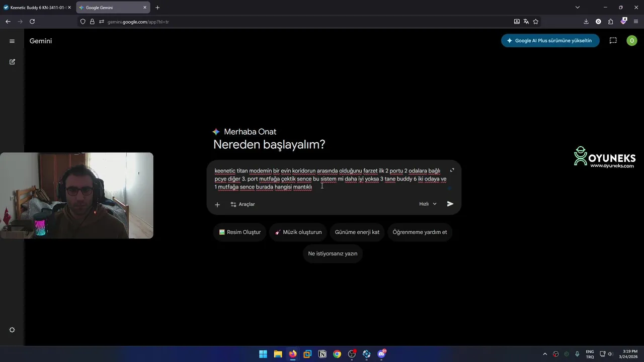Expand the prompt box to full screen

tap(452, 170)
